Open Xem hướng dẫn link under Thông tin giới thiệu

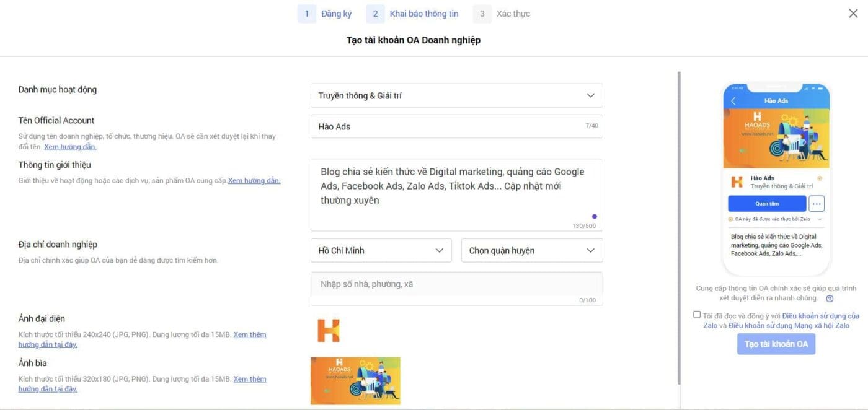click(254, 180)
